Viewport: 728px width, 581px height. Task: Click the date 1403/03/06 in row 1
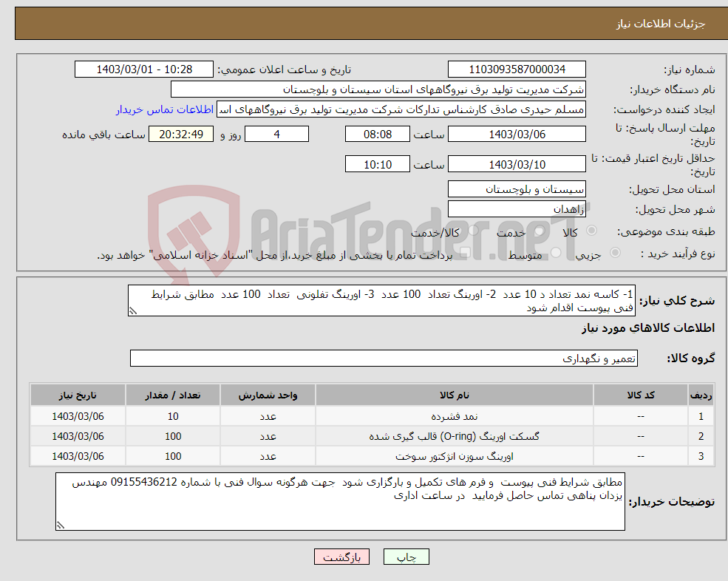(78, 417)
